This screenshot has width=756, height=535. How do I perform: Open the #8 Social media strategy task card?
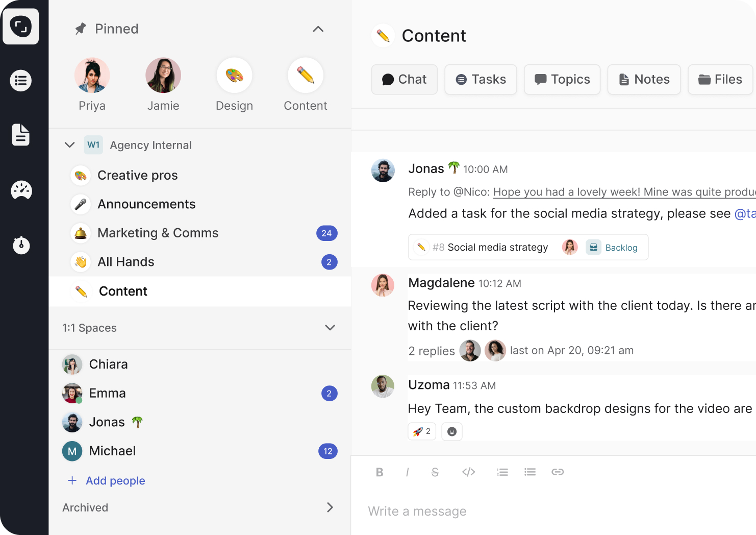[528, 248]
